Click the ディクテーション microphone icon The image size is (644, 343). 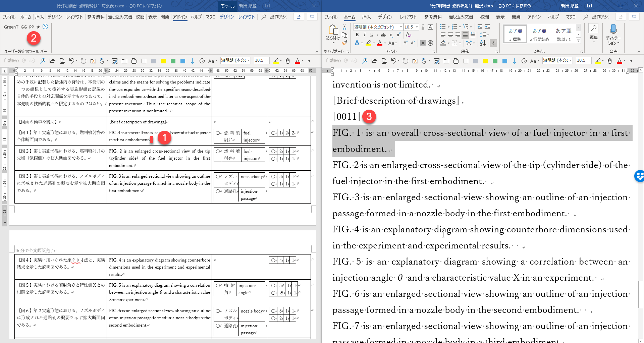(x=613, y=30)
